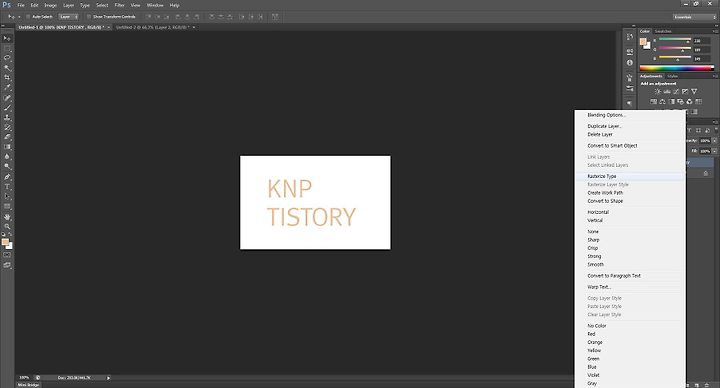The image size is (720, 388).
Task: Select the Horizontal Type tool
Action: 7,186
